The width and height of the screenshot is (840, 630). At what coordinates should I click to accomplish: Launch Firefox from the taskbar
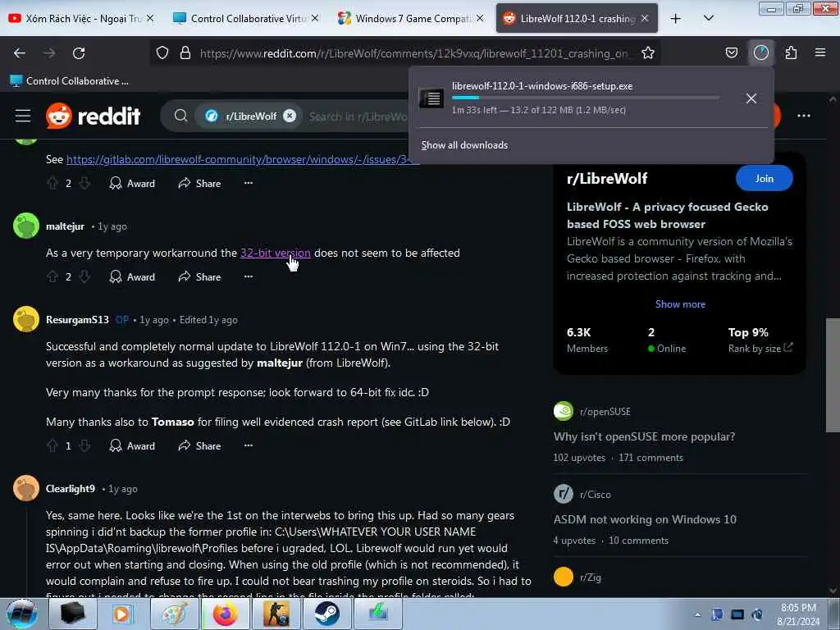225,614
